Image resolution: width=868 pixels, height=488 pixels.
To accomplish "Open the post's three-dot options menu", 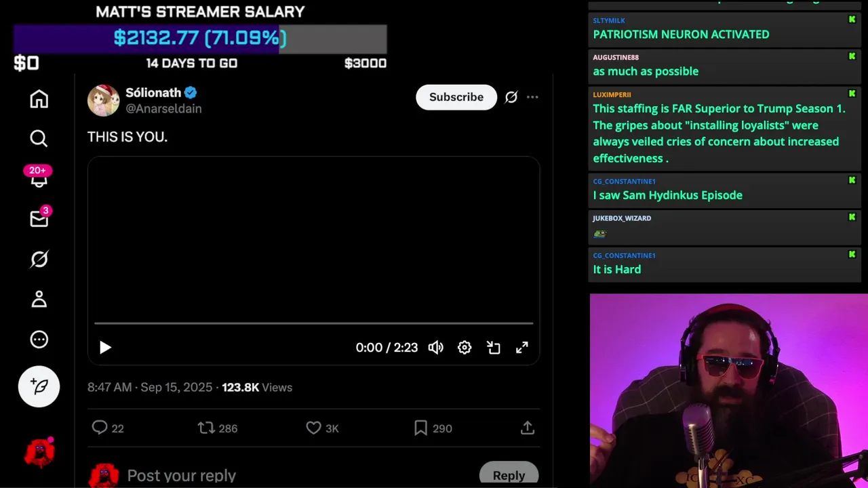I will [532, 97].
